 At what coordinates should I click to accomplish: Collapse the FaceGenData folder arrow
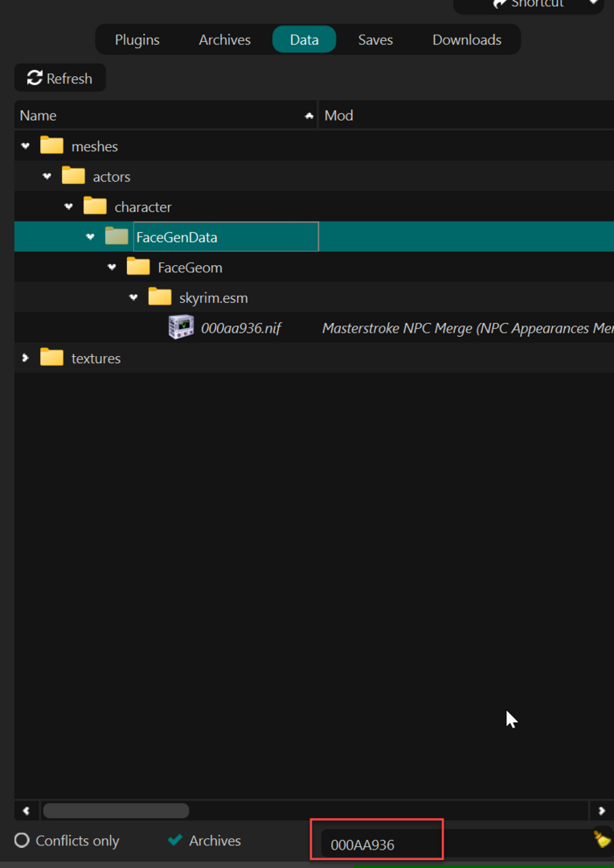(90, 237)
